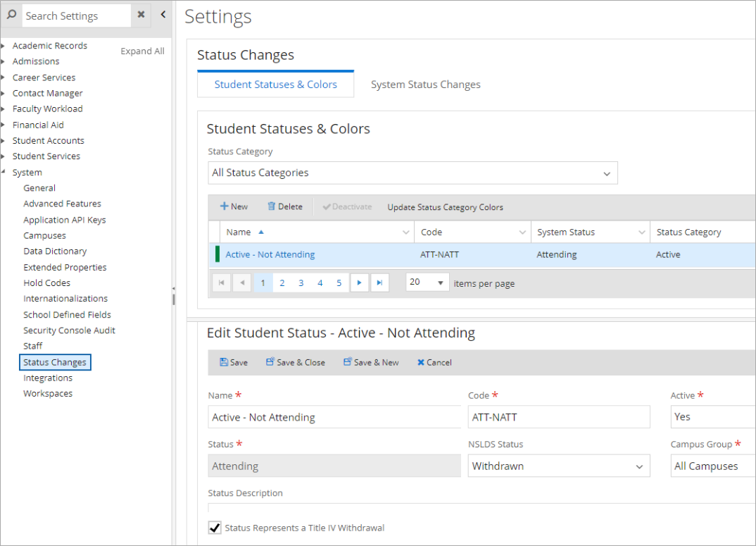Open Advanced Features settings
This screenshot has width=756, height=546.
62,204
